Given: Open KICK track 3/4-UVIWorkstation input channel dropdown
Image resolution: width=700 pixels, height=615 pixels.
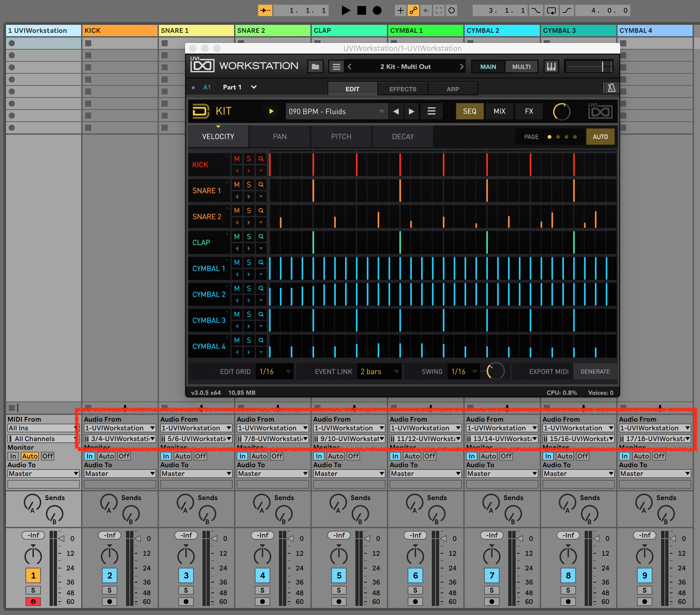Looking at the screenshot, I should pos(120,439).
